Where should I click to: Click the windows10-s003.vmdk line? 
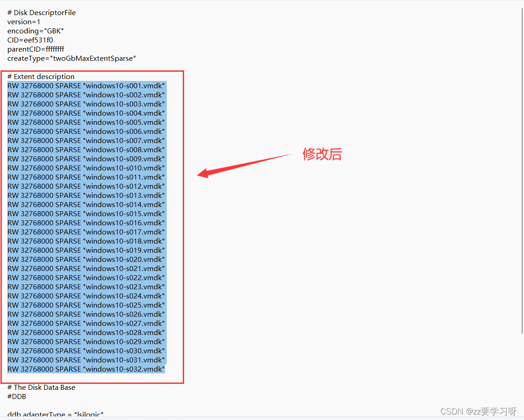pos(86,104)
